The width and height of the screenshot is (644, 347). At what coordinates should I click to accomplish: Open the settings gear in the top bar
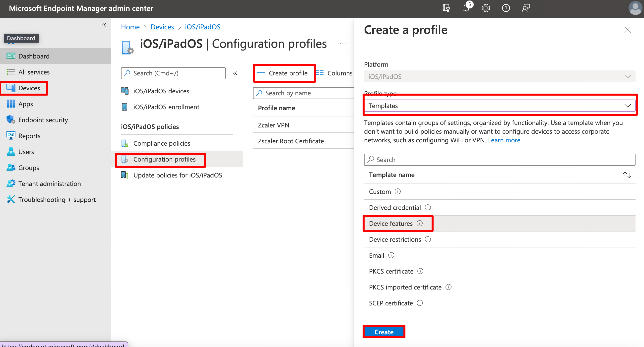point(486,8)
